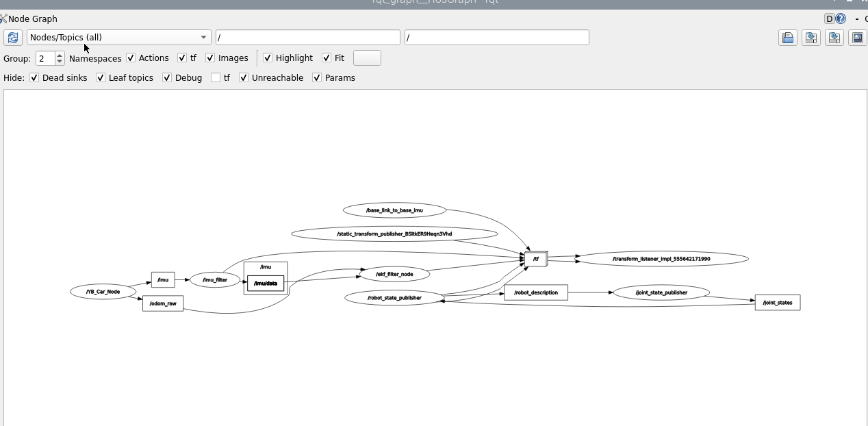The image size is (868, 426).
Task: Open the blue help question mark icon
Action: 841,19
